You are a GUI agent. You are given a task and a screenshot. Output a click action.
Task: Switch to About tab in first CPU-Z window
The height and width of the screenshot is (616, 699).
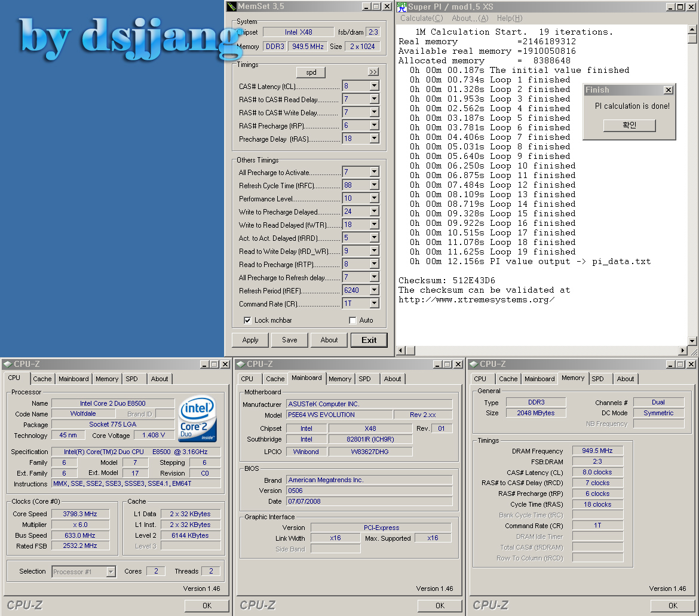[160, 379]
